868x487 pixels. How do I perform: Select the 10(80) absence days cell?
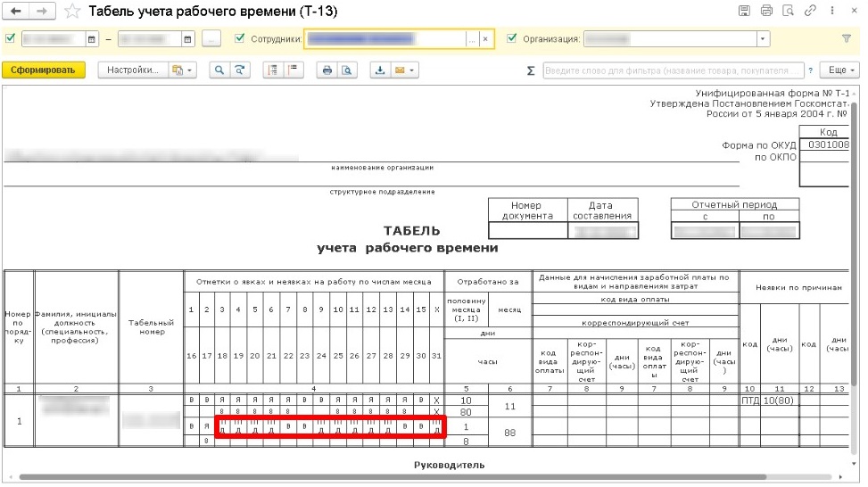click(779, 400)
